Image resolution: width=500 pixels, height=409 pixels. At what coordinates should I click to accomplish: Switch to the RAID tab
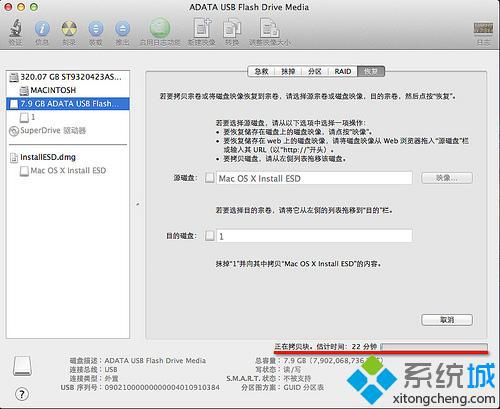tap(343, 71)
